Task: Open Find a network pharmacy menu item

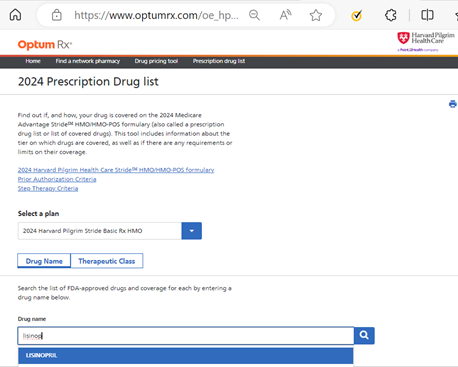Action: coord(88,61)
